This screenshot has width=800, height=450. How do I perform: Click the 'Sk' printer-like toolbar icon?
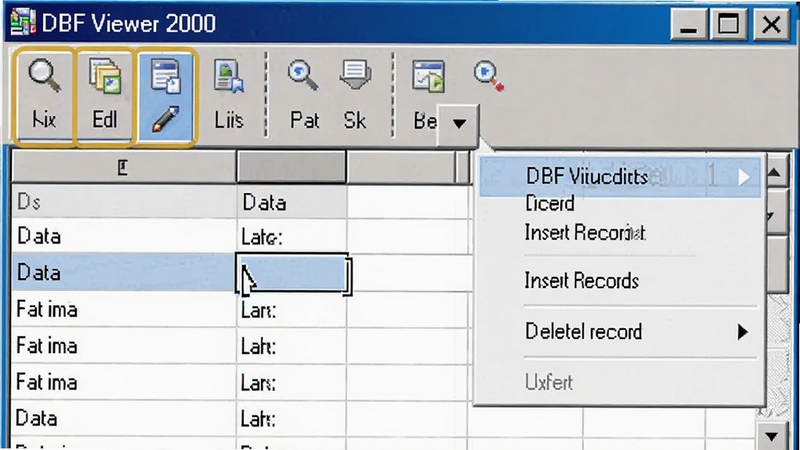[x=355, y=76]
